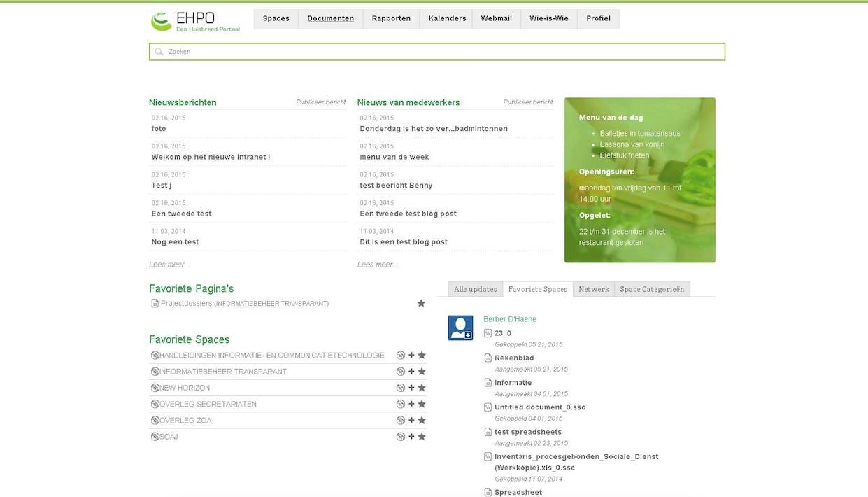
Task: Click plus icon in OVERLEG SECRETARIATEN row
Action: [x=411, y=404]
